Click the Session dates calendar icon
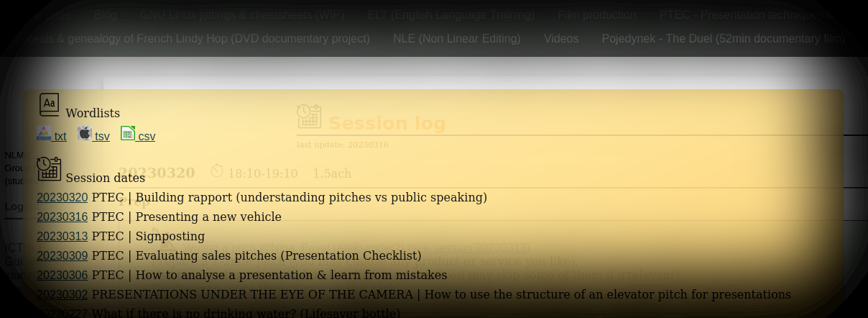The image size is (868, 318). point(49,169)
